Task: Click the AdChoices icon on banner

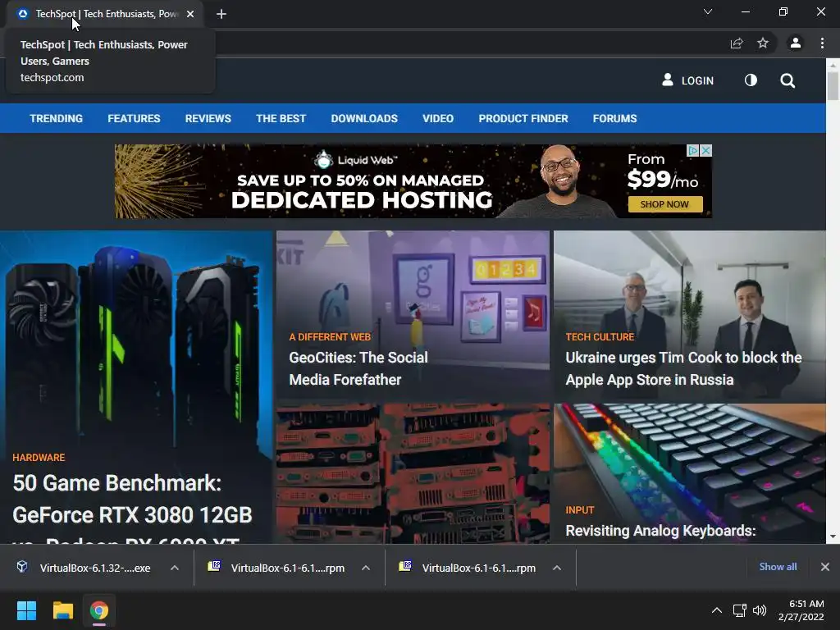Action: (x=693, y=151)
